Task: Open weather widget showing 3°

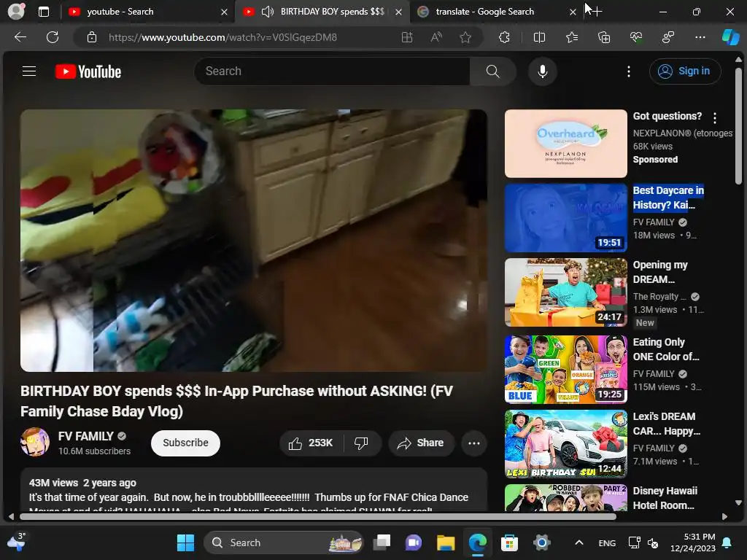Action: (x=16, y=542)
